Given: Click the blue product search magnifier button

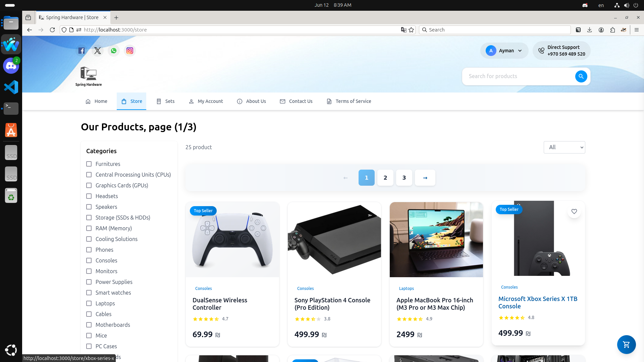Looking at the screenshot, I should (581, 76).
